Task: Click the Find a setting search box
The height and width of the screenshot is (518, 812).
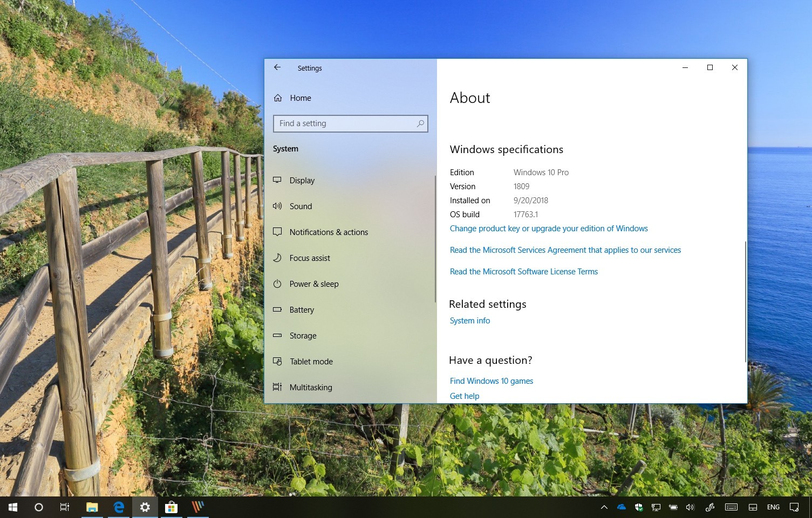Action: click(350, 123)
